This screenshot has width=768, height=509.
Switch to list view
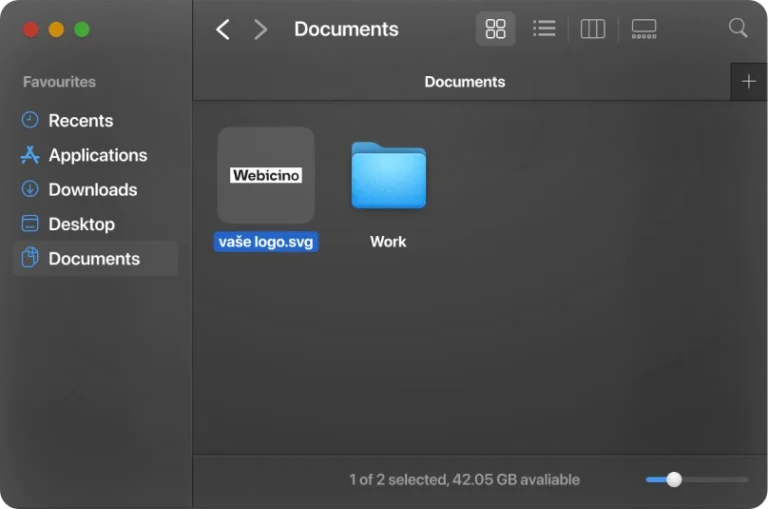point(544,29)
